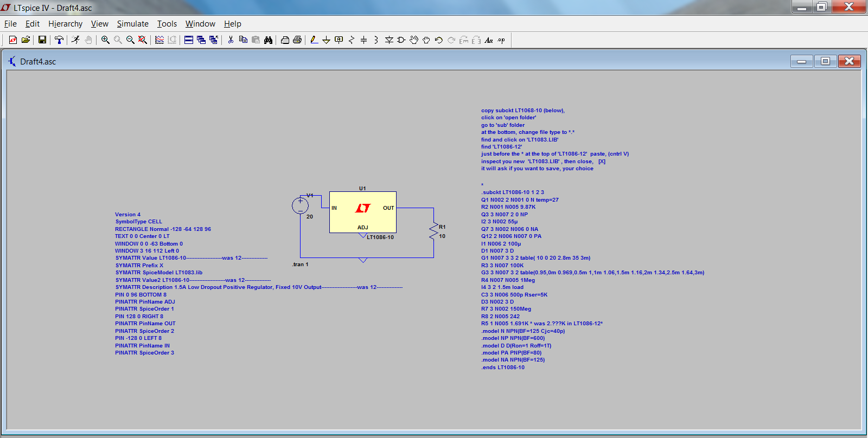Select the U1 LT1086-10 regulator symbol
This screenshot has height=438, width=868.
(363, 212)
